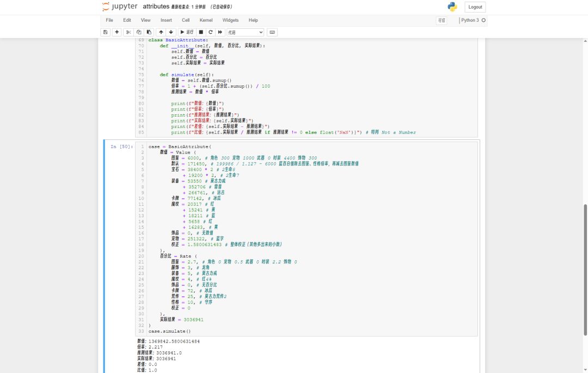The image size is (588, 373).
Task: Open the File menu
Action: click(109, 20)
